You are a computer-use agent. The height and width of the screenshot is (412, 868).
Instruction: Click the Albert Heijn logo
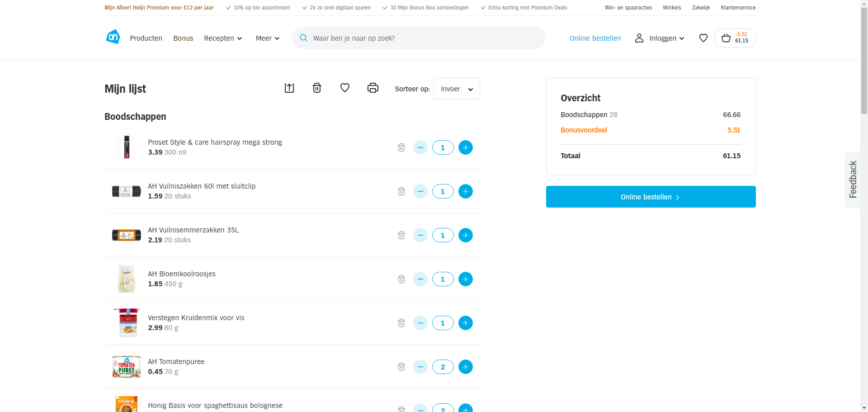[113, 37]
